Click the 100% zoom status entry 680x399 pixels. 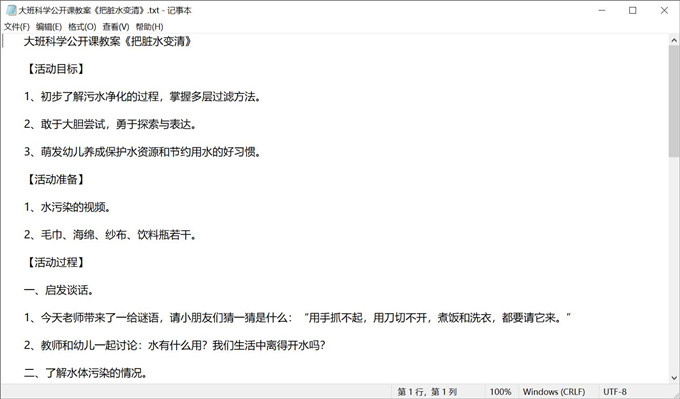500,392
